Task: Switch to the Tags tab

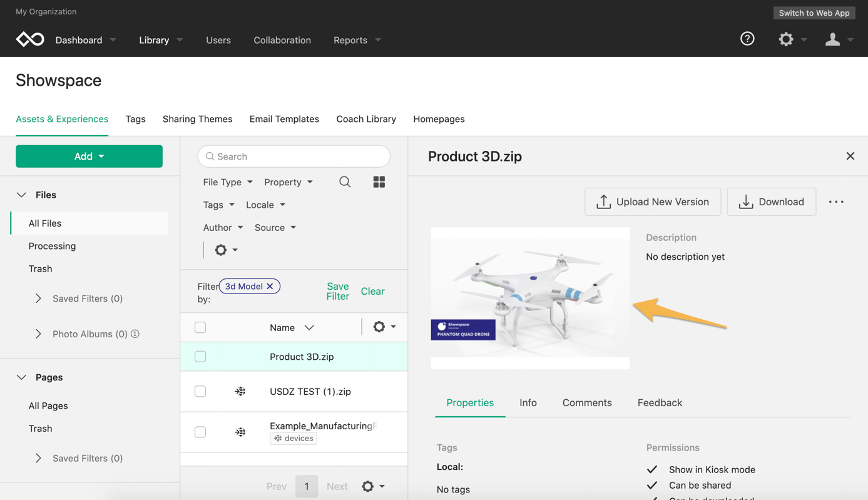Action: pyautogui.click(x=135, y=119)
